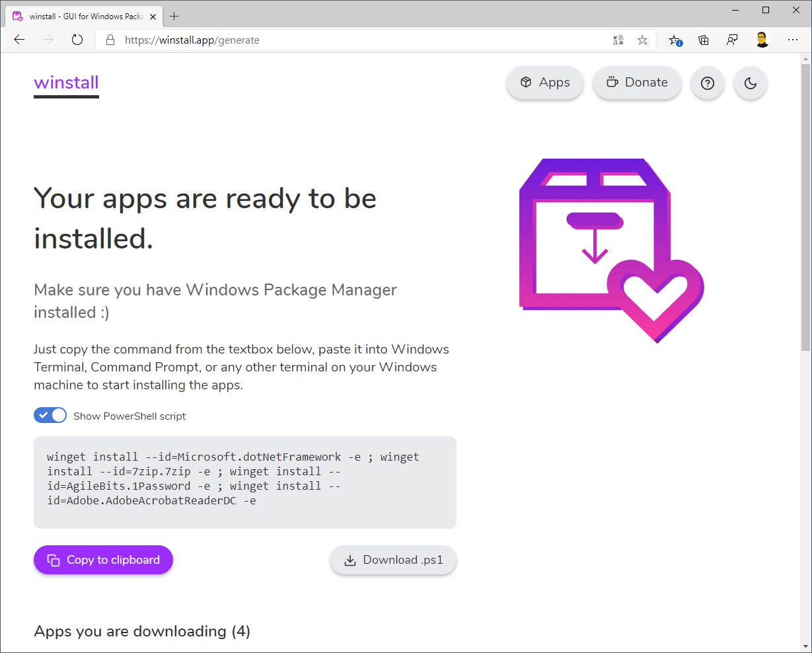This screenshot has height=653, width=812.
Task: Click the winstall logo link
Action: (66, 83)
